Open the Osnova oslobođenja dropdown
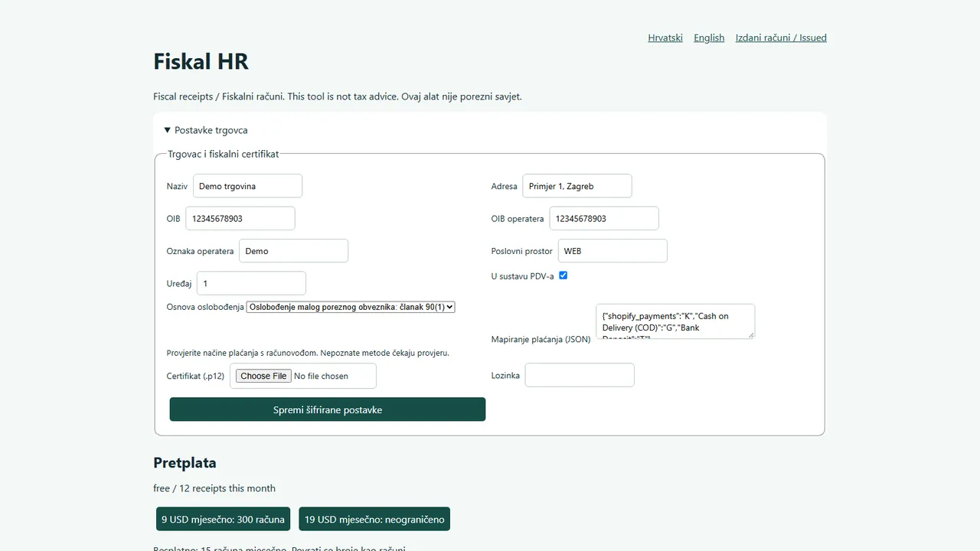The height and width of the screenshot is (551, 980). click(351, 307)
